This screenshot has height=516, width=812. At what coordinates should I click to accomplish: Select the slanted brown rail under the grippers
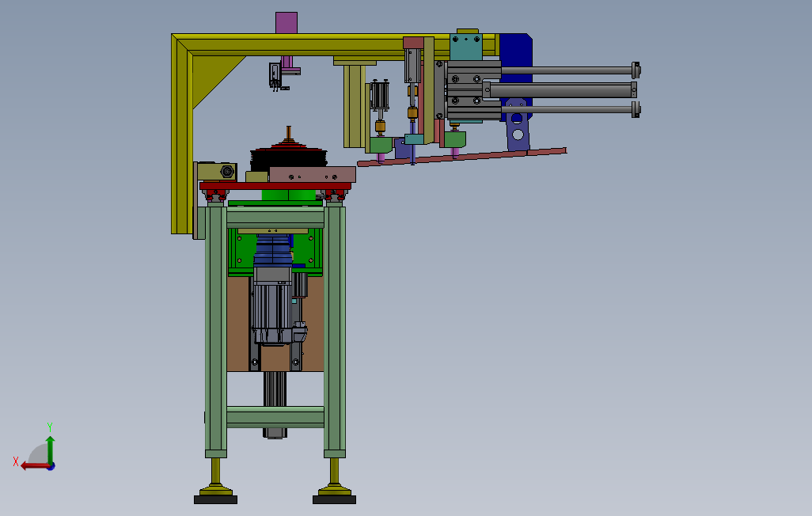[461, 157]
